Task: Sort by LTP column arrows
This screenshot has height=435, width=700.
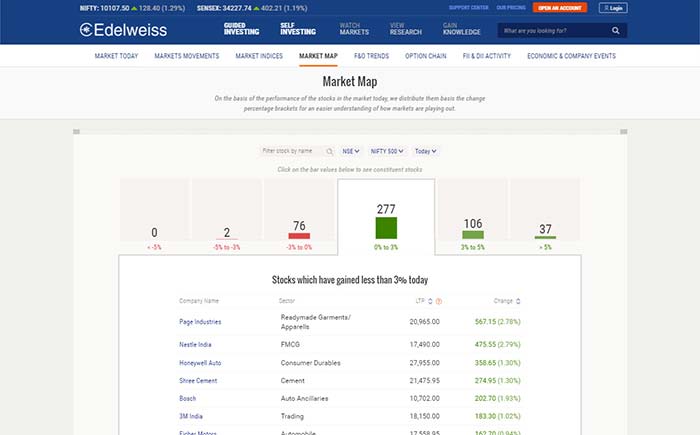Action: coord(430,301)
